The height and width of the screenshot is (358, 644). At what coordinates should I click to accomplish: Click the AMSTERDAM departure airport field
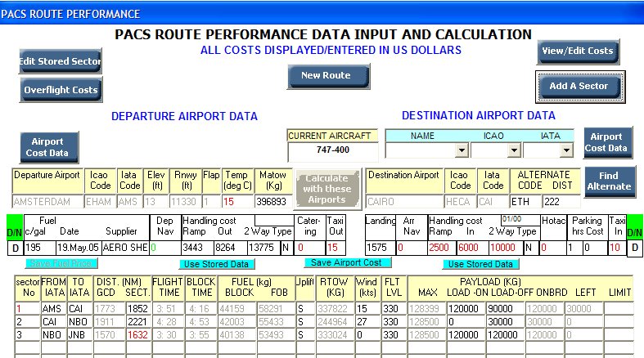[47, 201]
